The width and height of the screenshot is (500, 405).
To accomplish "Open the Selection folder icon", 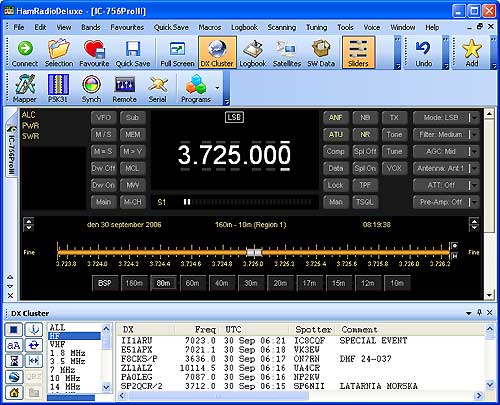I will (59, 53).
